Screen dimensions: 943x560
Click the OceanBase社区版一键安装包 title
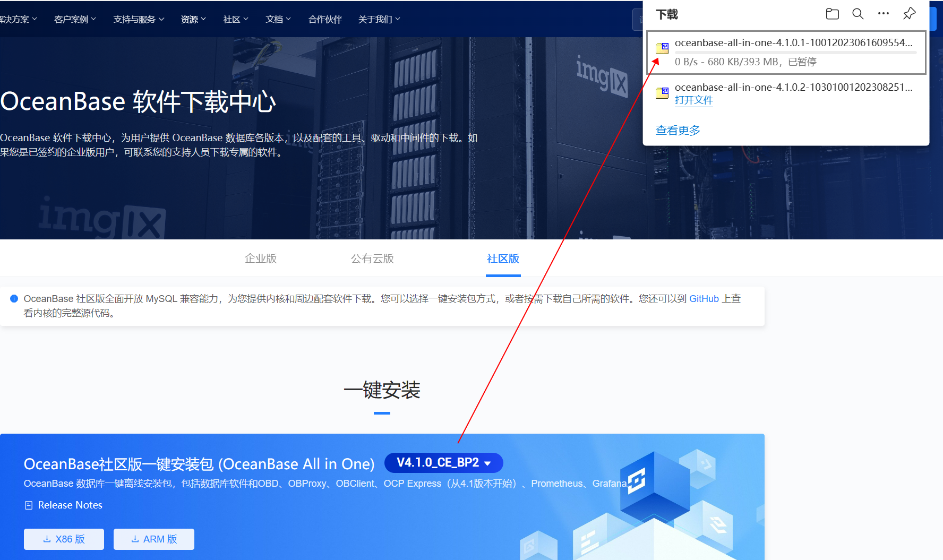(x=199, y=464)
